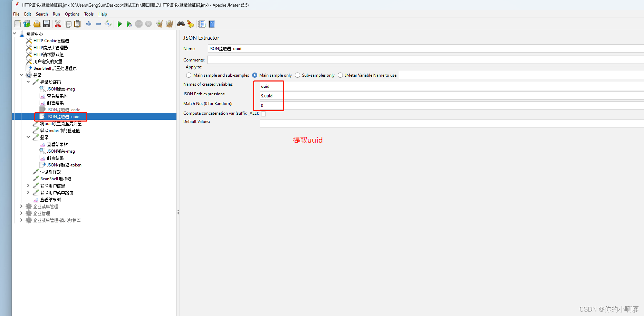Click the Clear All brooms icon
The width and height of the screenshot is (644, 316).
tap(169, 24)
